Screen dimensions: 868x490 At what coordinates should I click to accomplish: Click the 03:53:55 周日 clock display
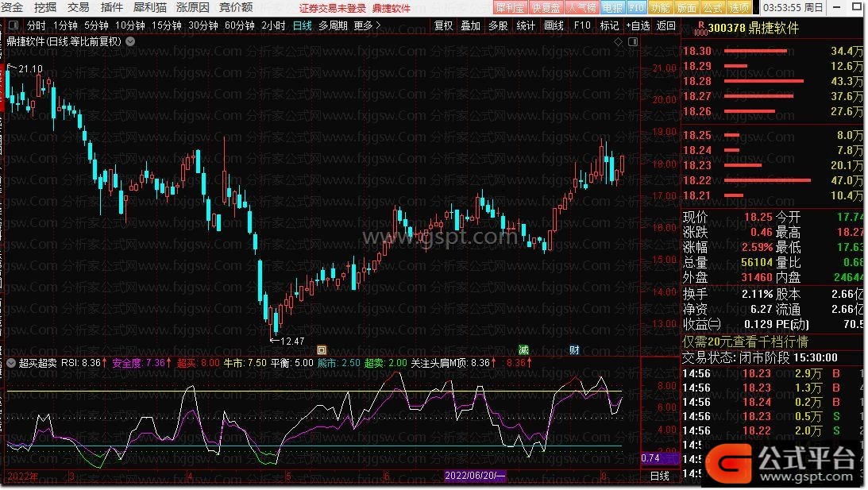point(793,8)
